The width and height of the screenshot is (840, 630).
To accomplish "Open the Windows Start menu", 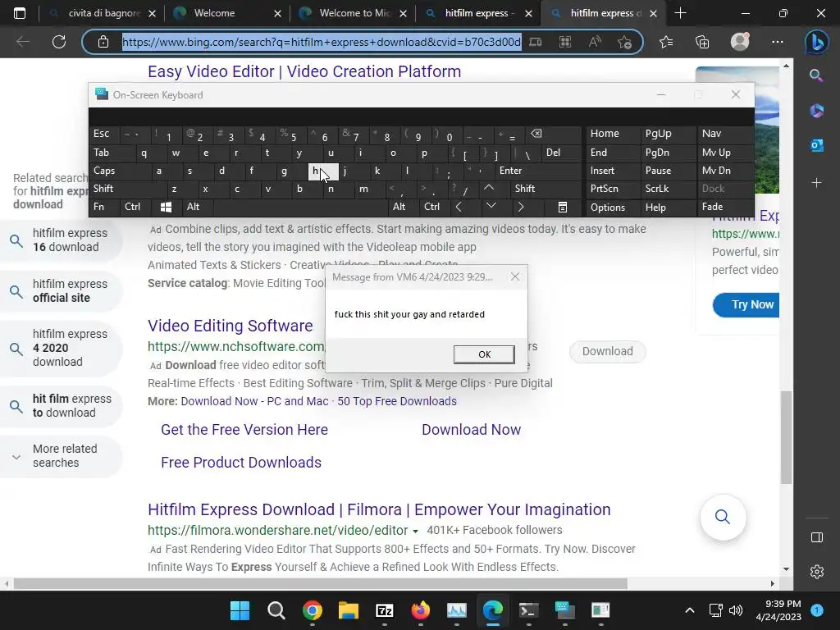I will pos(240,610).
